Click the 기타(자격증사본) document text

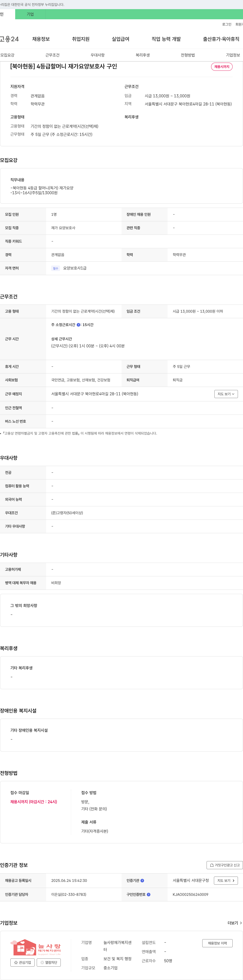95,831
